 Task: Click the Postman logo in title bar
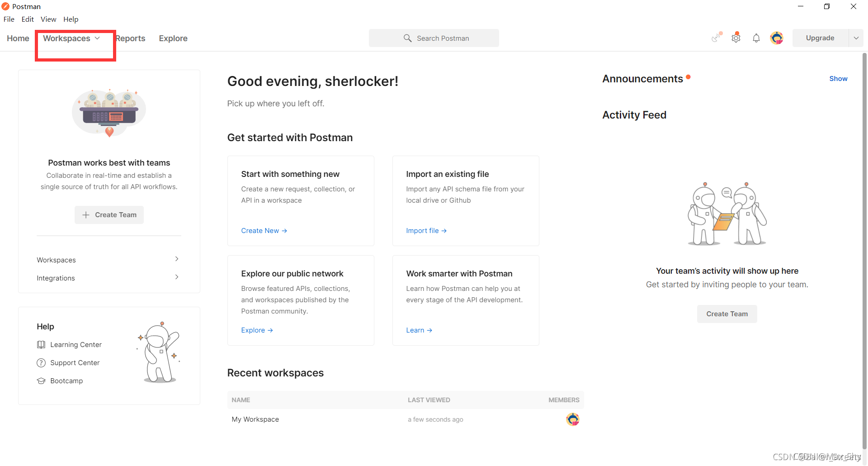pyautogui.click(x=5, y=6)
